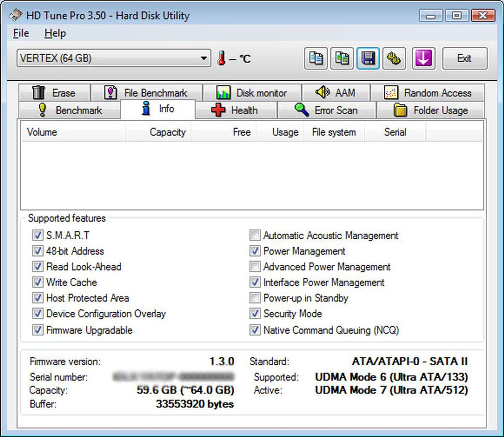Open options via the yellow gear icon
Image resolution: width=504 pixels, height=437 pixels.
pyautogui.click(x=394, y=58)
